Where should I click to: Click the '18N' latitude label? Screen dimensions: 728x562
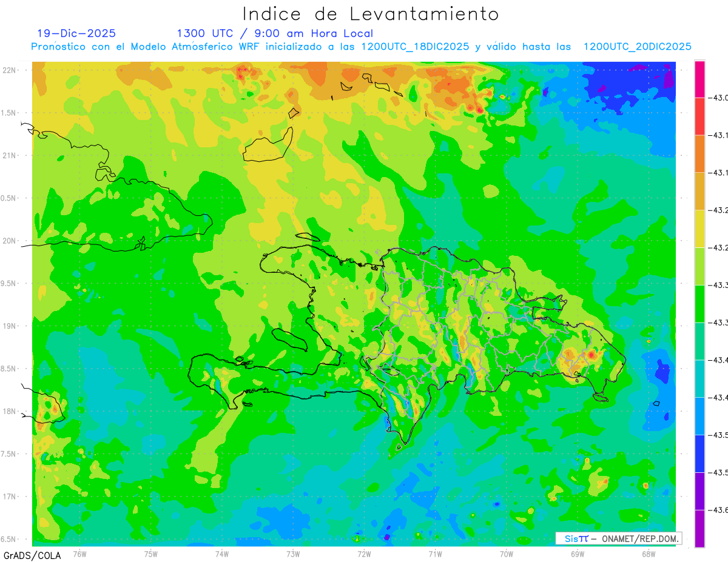10,411
